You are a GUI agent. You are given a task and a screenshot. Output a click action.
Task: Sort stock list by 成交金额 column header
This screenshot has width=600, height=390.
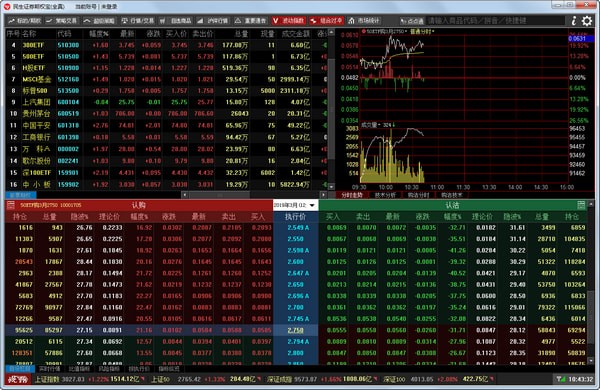tap(296, 34)
